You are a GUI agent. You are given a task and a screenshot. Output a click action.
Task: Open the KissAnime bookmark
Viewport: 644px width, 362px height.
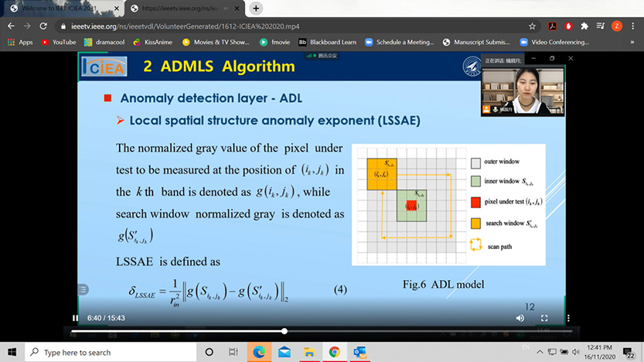(x=153, y=42)
